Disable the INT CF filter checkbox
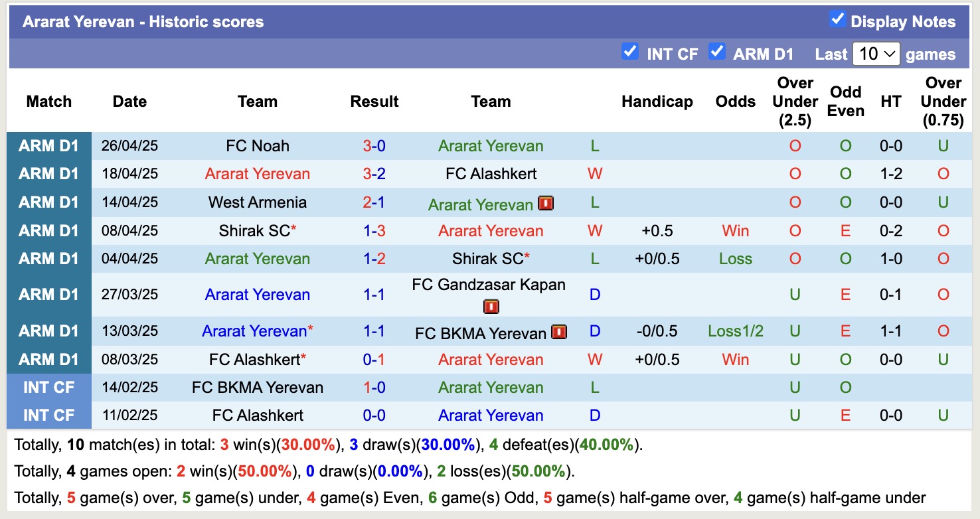980x519 pixels. point(629,52)
